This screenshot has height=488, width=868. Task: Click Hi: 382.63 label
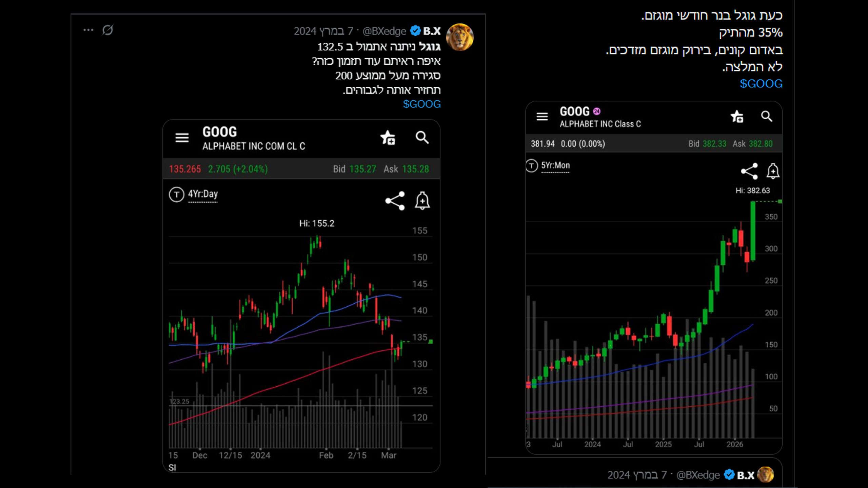[753, 190]
